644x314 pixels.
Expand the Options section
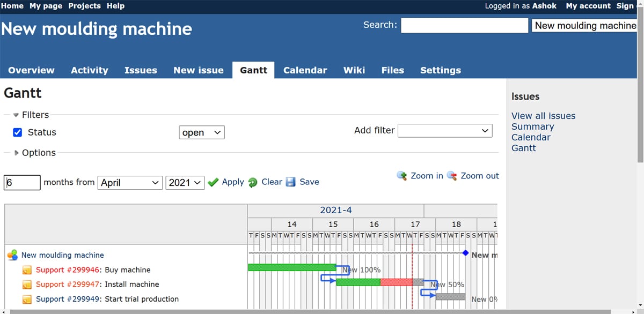coord(17,153)
